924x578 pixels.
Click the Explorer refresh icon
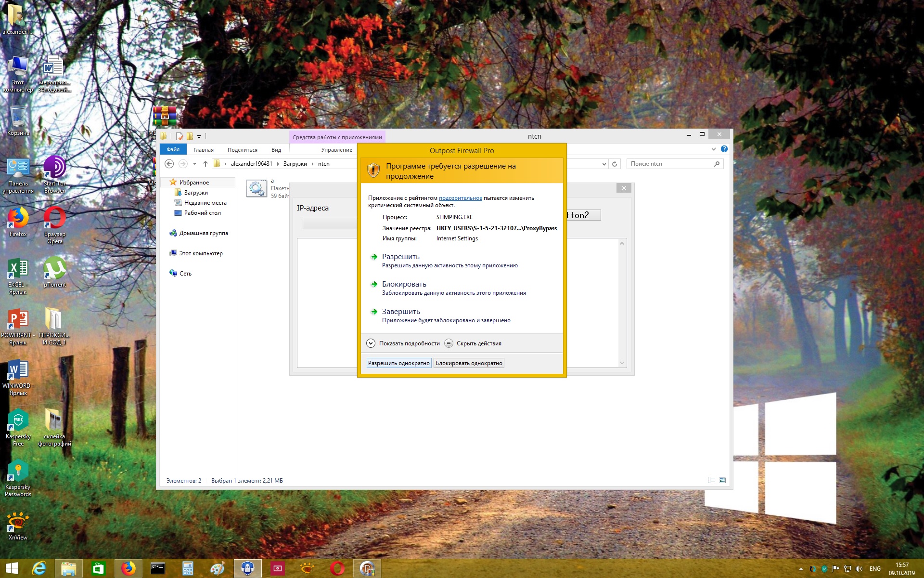point(615,164)
